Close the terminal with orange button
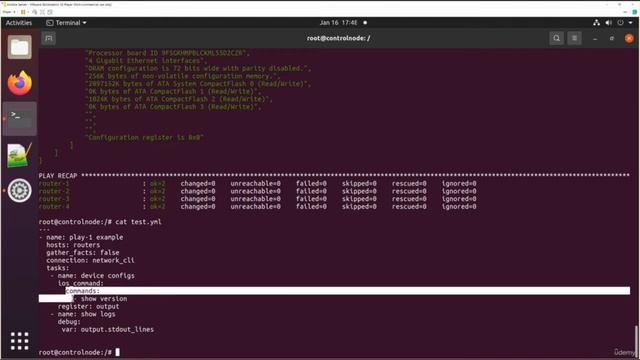640x360 pixels. tap(629, 38)
